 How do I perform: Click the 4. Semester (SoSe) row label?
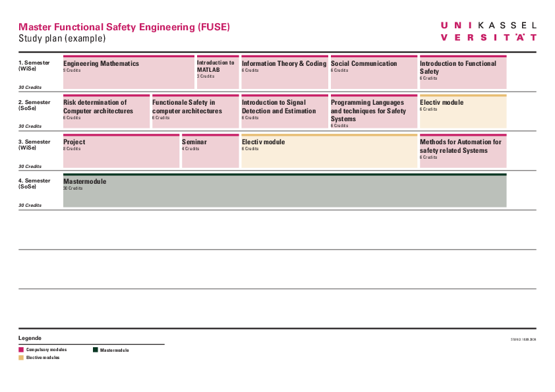click(34, 184)
